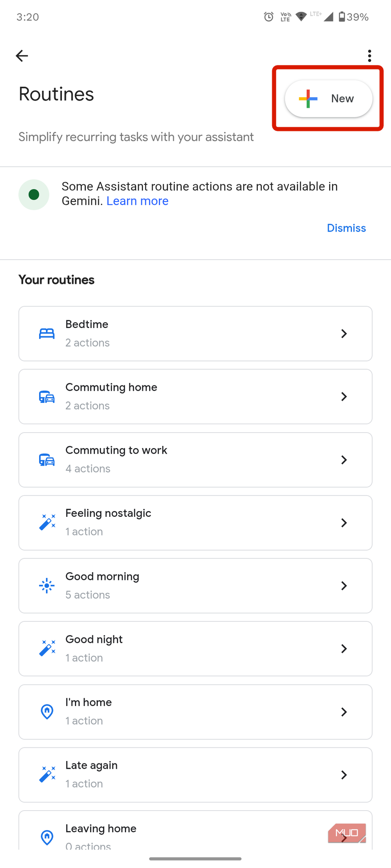Dismiss the Gemini notice
Viewport: 391px width, 868px height.
click(346, 228)
